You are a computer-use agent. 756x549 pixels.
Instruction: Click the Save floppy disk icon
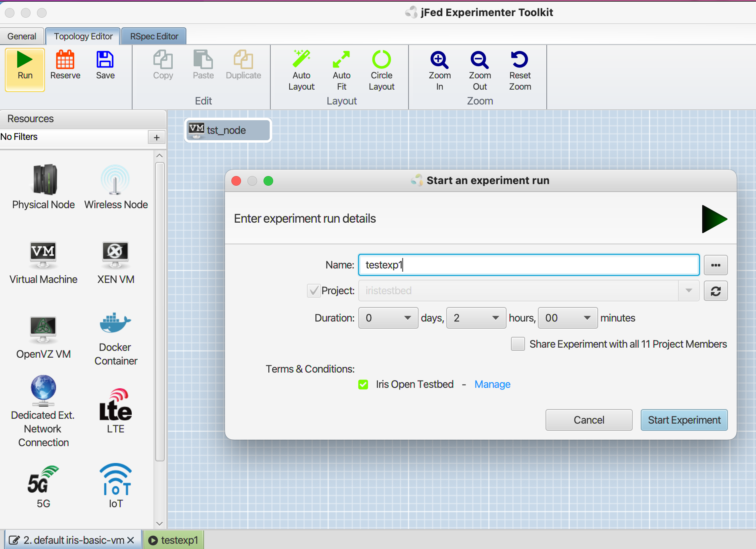[x=105, y=60]
